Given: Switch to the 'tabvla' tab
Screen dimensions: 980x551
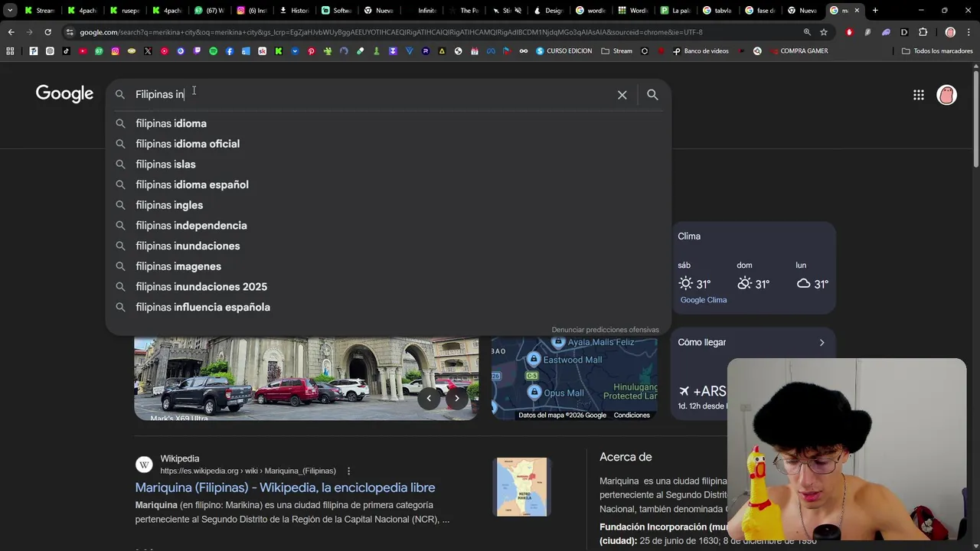Looking at the screenshot, I should pyautogui.click(x=717, y=11).
